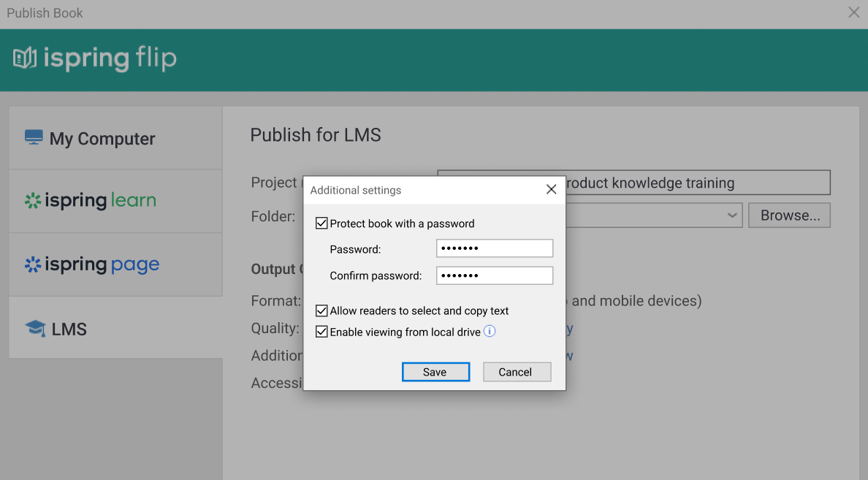Browse for a destination folder

789,215
